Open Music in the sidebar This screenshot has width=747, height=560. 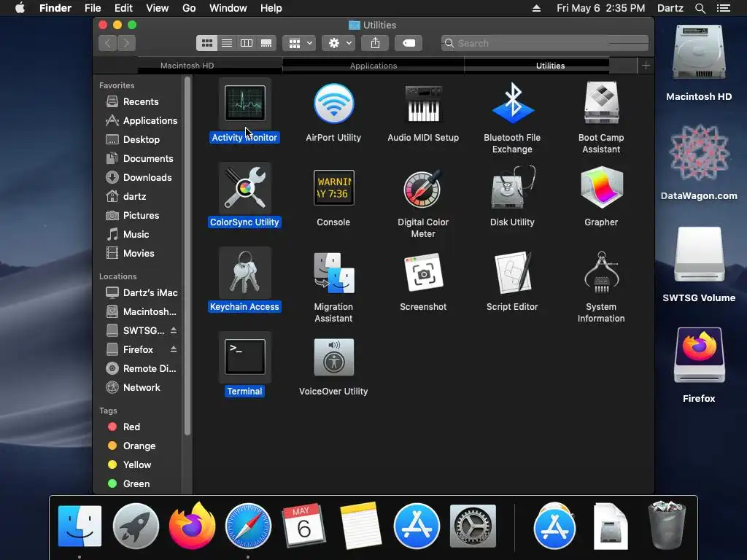[137, 234]
